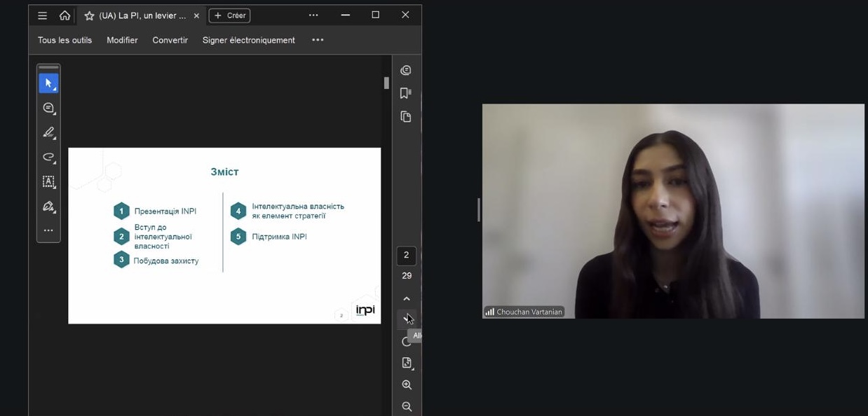Click the zoom in magnifier
The image size is (868, 416).
[407, 384]
